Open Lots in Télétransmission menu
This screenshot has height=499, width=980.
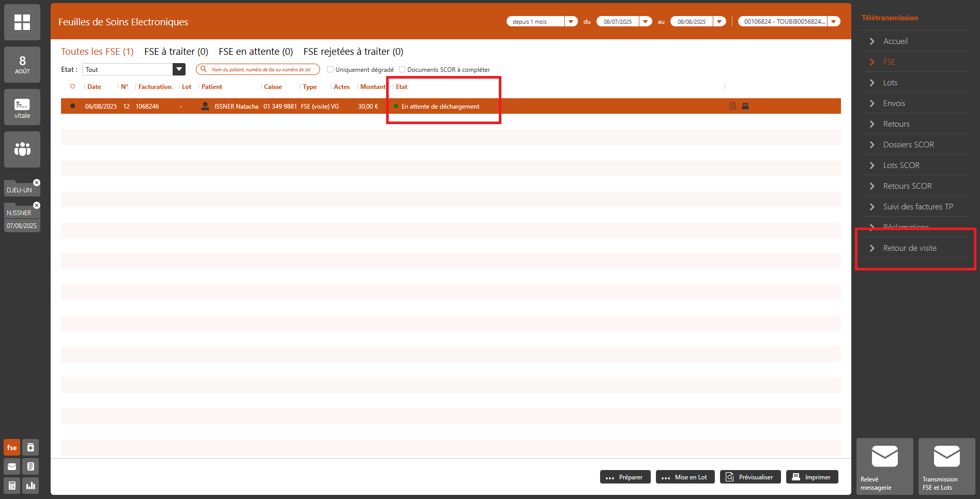[x=890, y=83]
